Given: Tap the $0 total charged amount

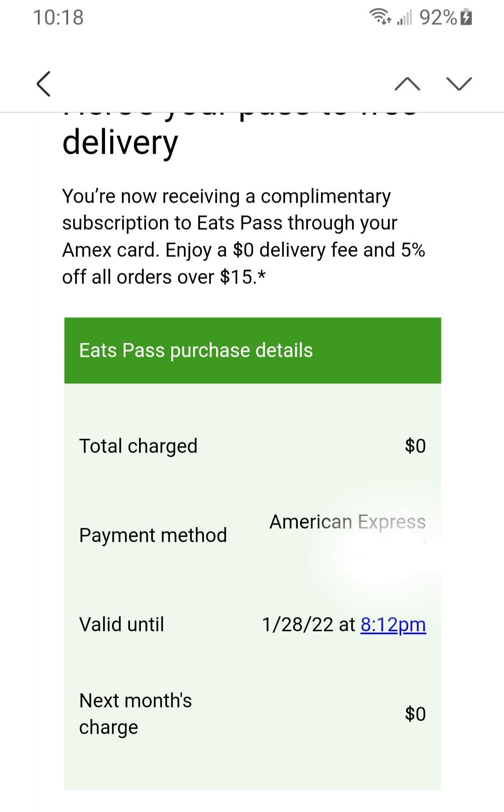Looking at the screenshot, I should point(415,446).
